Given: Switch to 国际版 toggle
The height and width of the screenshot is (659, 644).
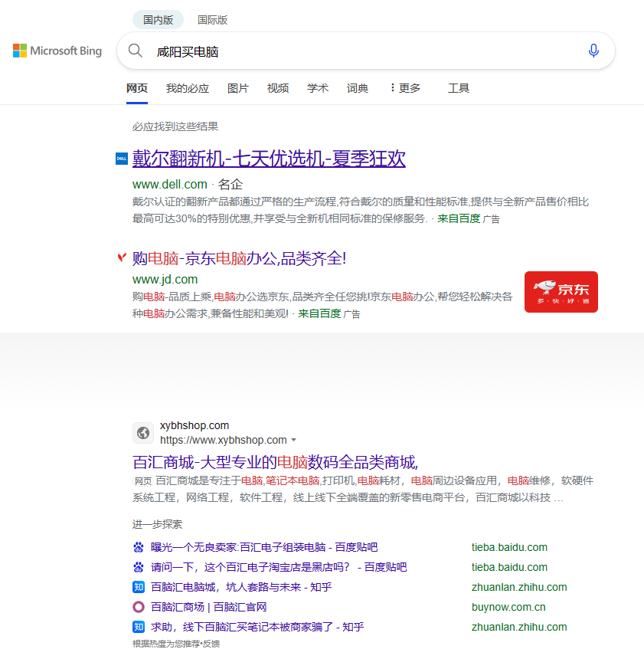Looking at the screenshot, I should pos(213,20).
